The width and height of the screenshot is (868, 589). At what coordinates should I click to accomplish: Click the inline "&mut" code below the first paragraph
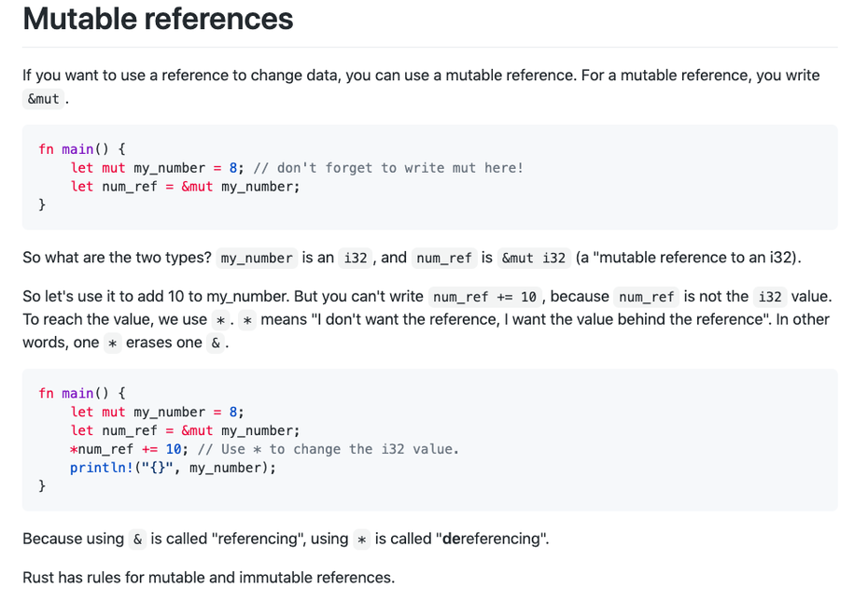point(43,99)
